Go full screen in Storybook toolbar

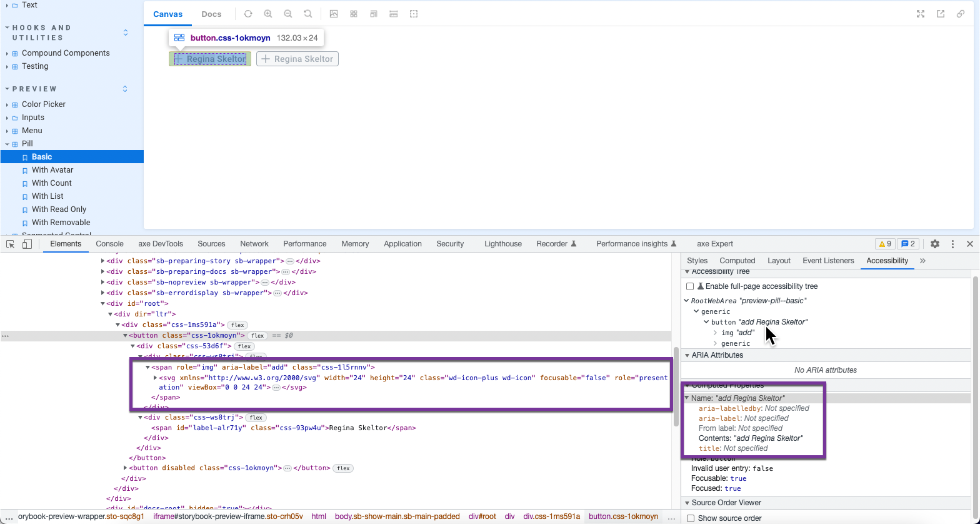(921, 14)
